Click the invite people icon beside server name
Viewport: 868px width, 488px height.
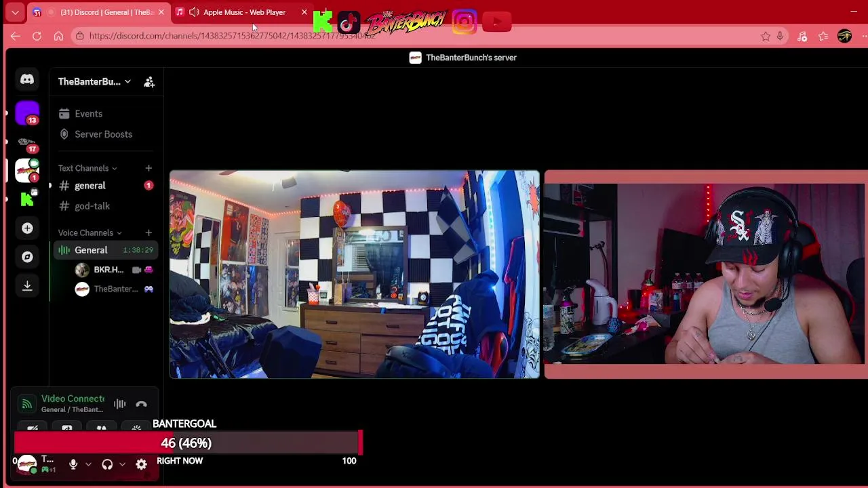point(149,82)
